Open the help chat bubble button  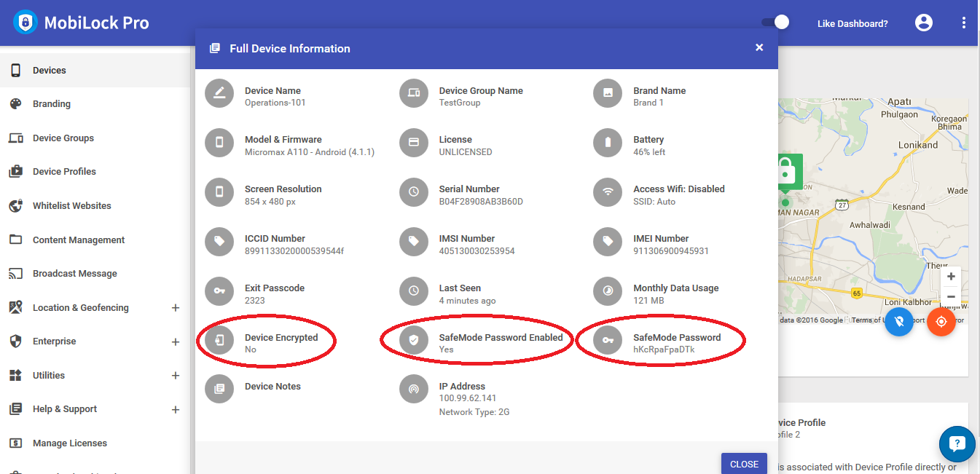click(x=957, y=444)
